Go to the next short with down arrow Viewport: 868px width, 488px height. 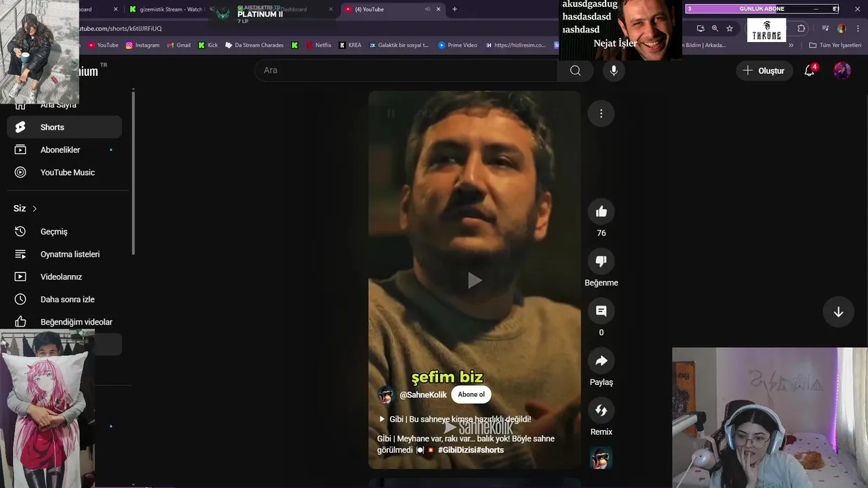point(838,312)
